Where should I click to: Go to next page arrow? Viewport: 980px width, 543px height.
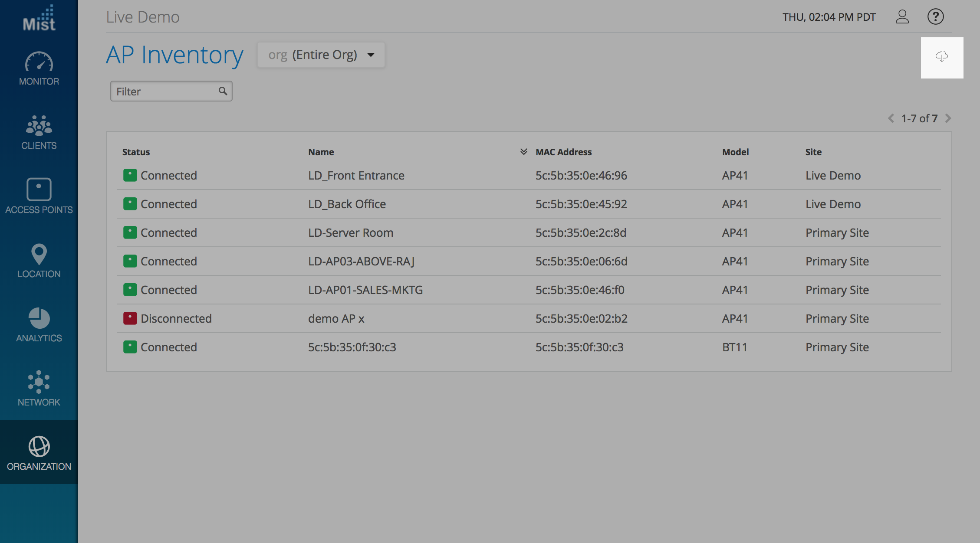(x=948, y=118)
